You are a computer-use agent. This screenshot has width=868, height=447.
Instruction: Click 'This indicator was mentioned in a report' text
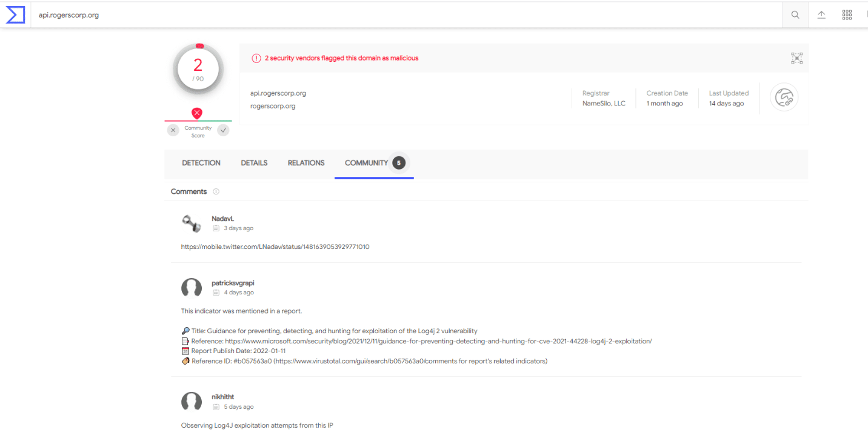tap(241, 311)
